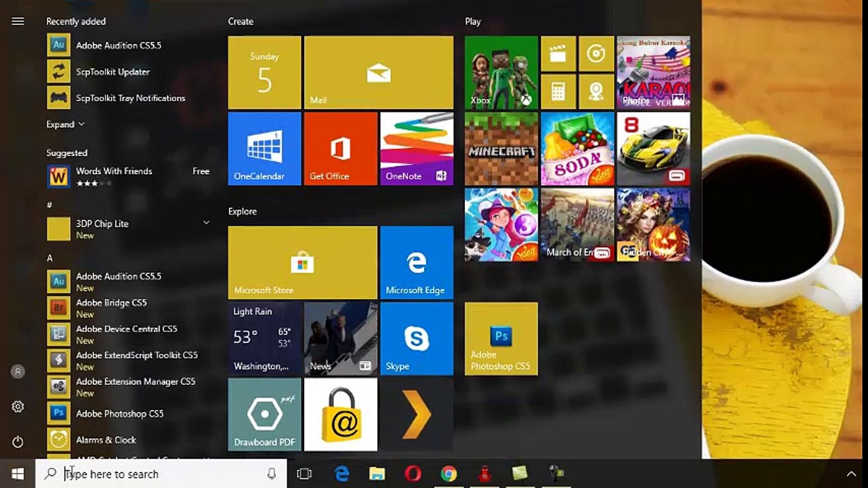Show hidden system tray icons
This screenshot has height=488, width=868.
[x=851, y=474]
